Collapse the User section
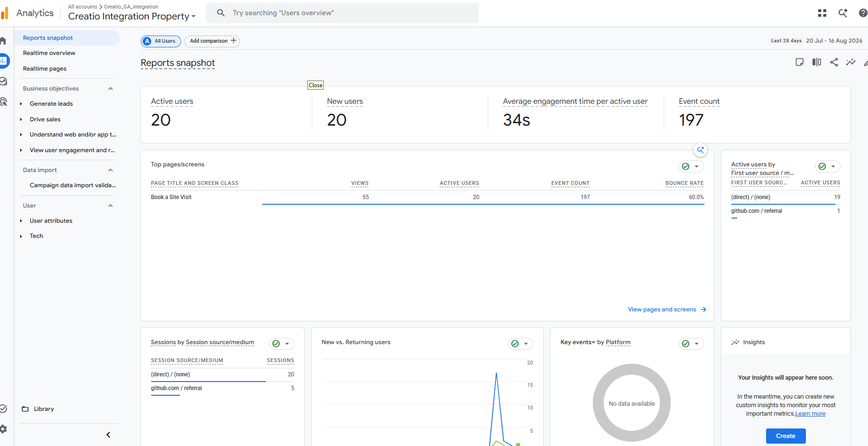Image resolution: width=868 pixels, height=446 pixels. coord(110,206)
